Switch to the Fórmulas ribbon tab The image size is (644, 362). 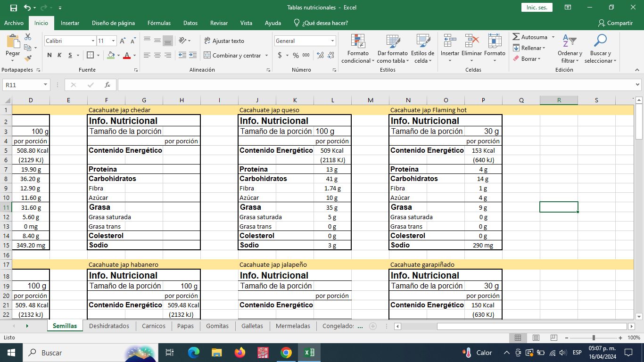point(159,23)
